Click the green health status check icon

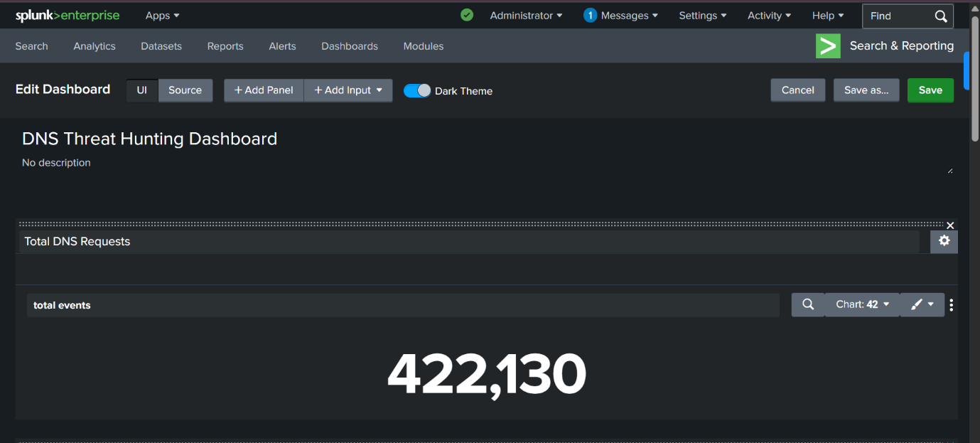click(x=467, y=15)
